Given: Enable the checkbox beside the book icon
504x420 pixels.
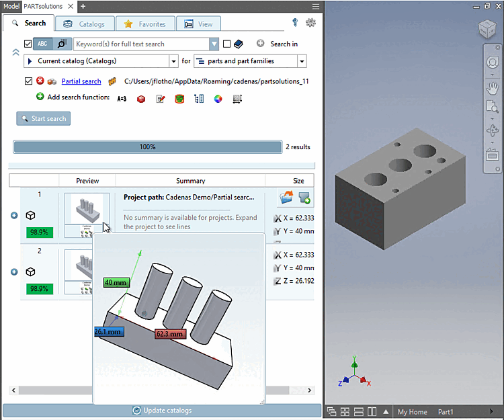Looking at the screenshot, I should 226,44.
